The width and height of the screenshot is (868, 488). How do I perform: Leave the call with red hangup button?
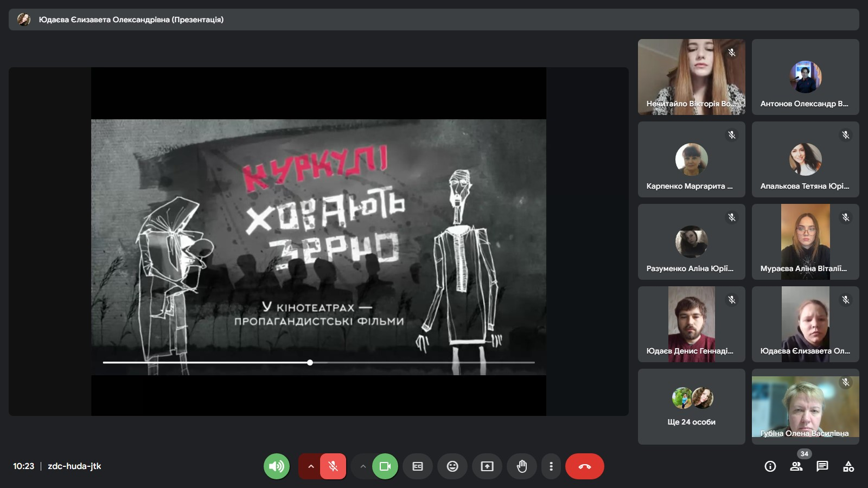pyautogui.click(x=585, y=466)
